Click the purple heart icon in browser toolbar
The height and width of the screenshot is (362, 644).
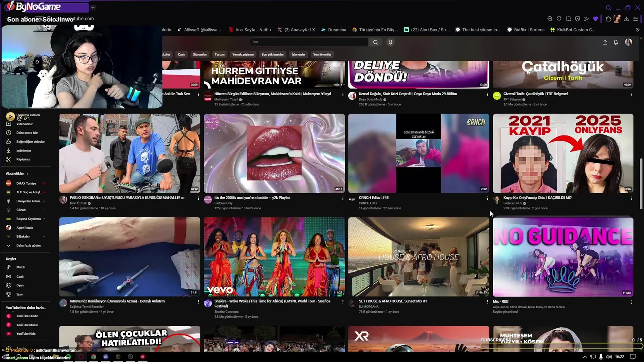(x=595, y=19)
